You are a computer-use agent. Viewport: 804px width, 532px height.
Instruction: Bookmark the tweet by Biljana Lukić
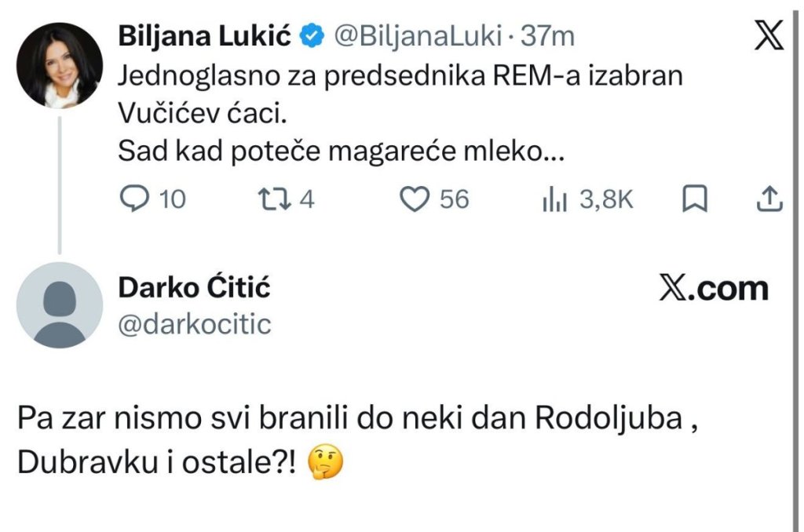695,199
